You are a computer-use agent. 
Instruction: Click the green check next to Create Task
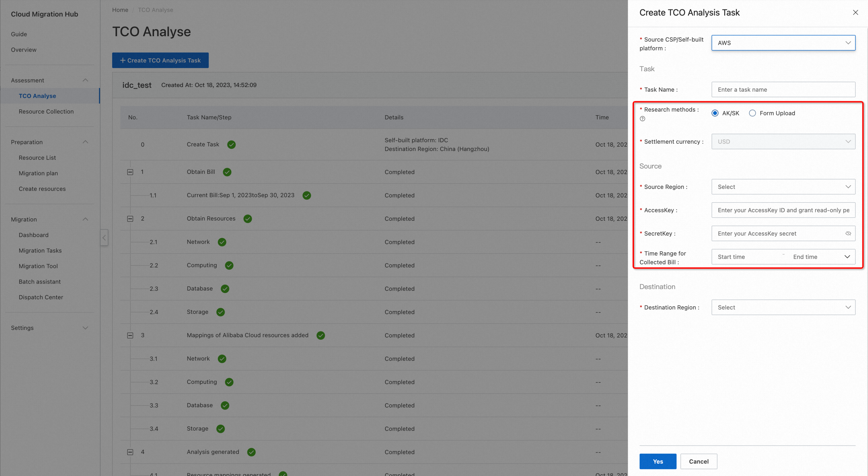tap(231, 144)
